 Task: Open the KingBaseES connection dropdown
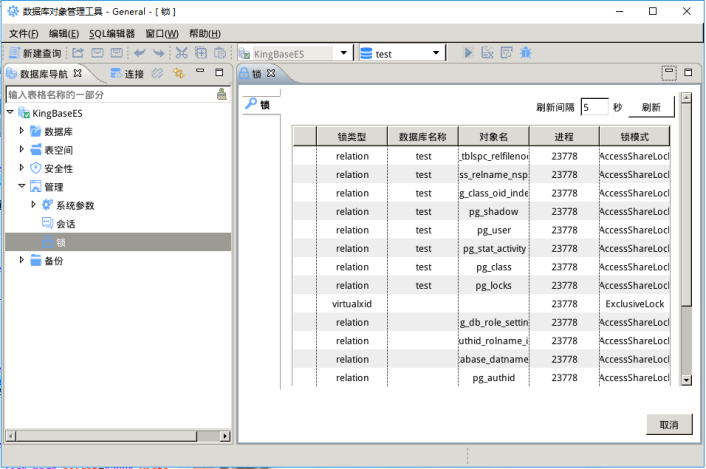point(344,53)
